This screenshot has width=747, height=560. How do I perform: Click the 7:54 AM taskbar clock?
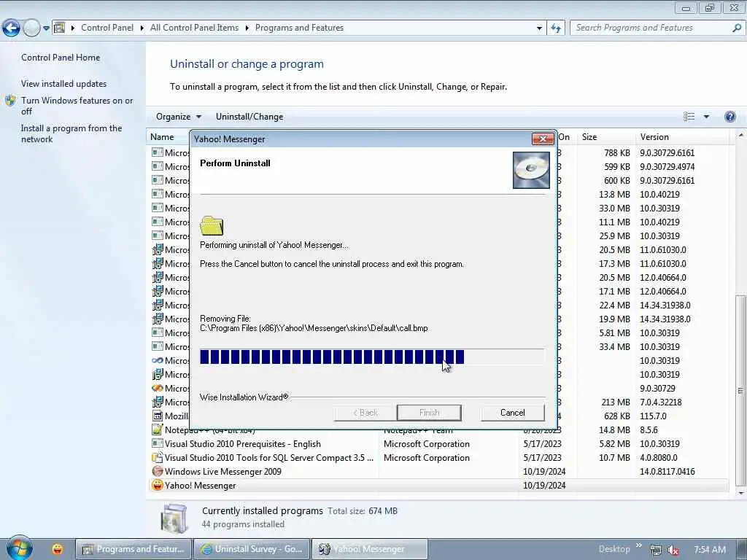coord(710,550)
